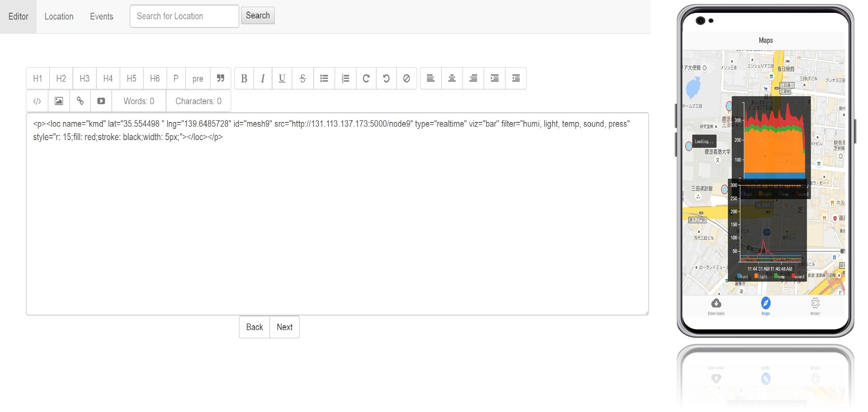Viewport: 868px width, 412px height.
Task: Insert a hyperlink
Action: (80, 101)
